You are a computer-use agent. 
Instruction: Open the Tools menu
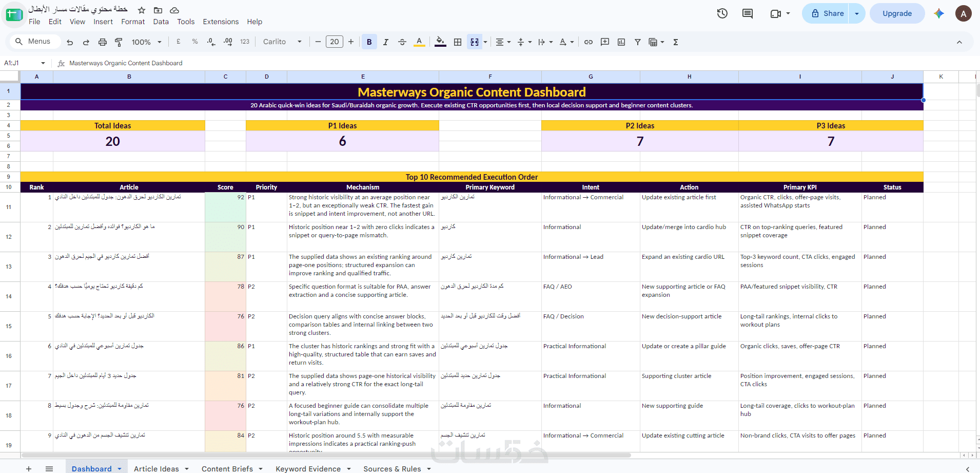pyautogui.click(x=186, y=22)
